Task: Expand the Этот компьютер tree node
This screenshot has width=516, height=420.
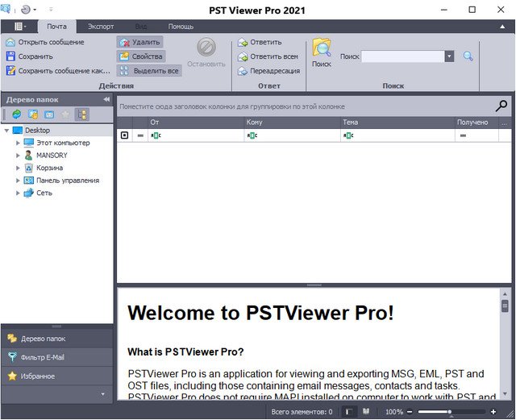Action: (18, 143)
